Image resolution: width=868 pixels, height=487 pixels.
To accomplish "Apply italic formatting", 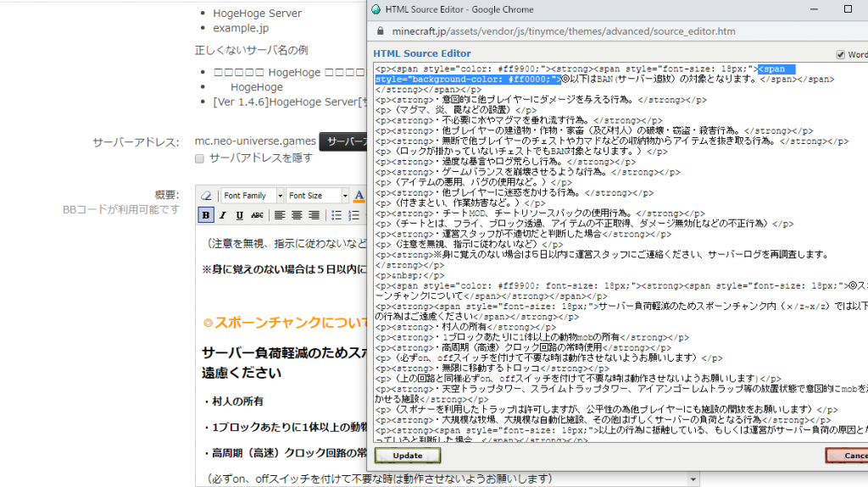I will [224, 215].
